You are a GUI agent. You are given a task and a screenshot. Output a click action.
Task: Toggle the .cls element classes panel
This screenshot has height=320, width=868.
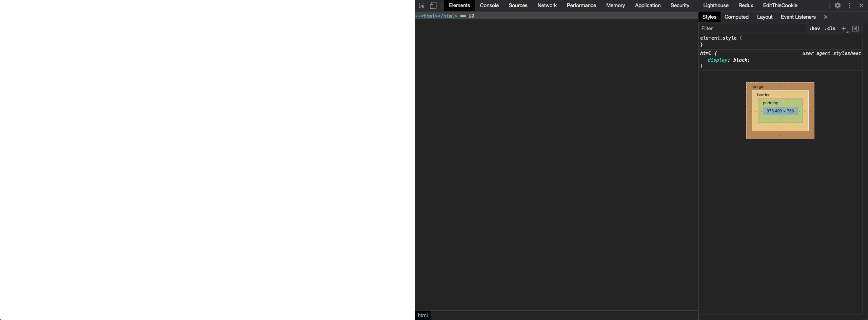[x=830, y=29]
